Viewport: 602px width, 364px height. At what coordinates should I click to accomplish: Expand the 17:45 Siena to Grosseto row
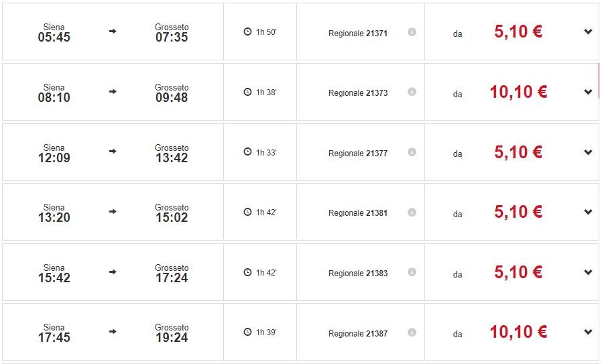pos(588,332)
